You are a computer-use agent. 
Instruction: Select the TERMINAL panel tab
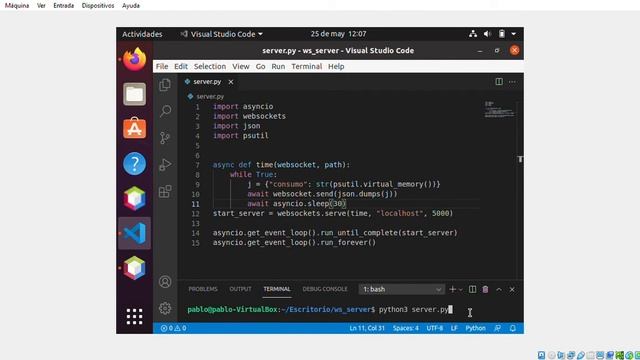click(x=277, y=289)
